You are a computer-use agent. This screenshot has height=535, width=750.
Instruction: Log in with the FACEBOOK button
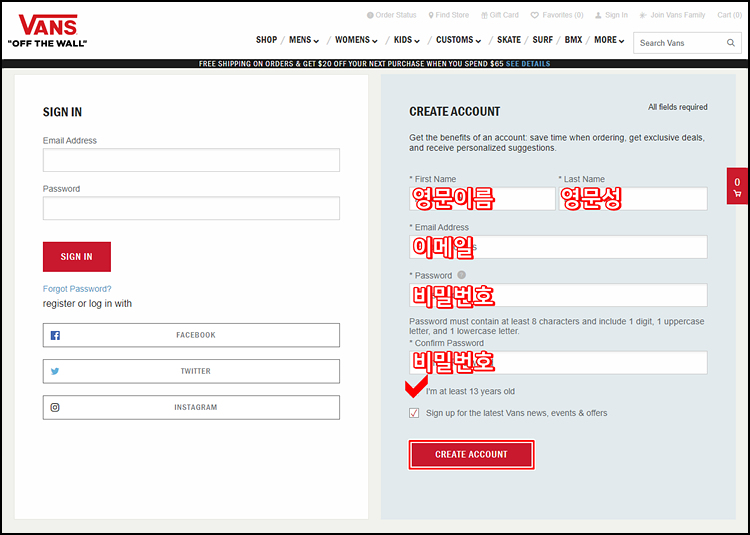click(191, 335)
